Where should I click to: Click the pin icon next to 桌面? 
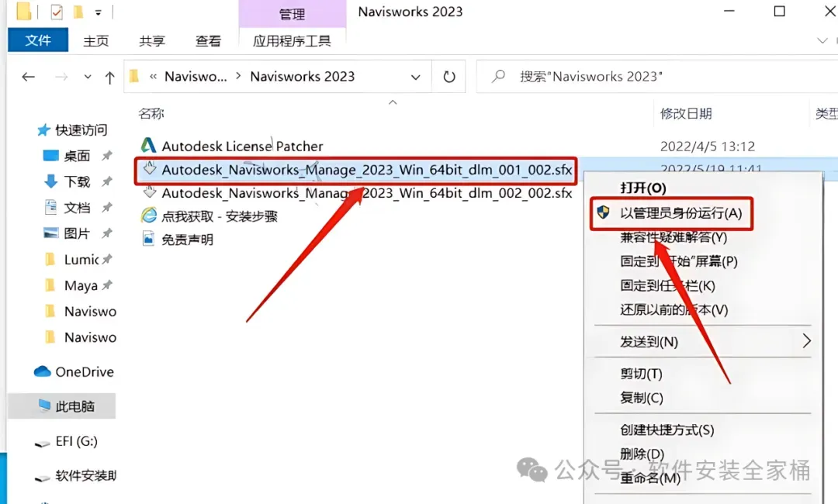click(x=107, y=155)
